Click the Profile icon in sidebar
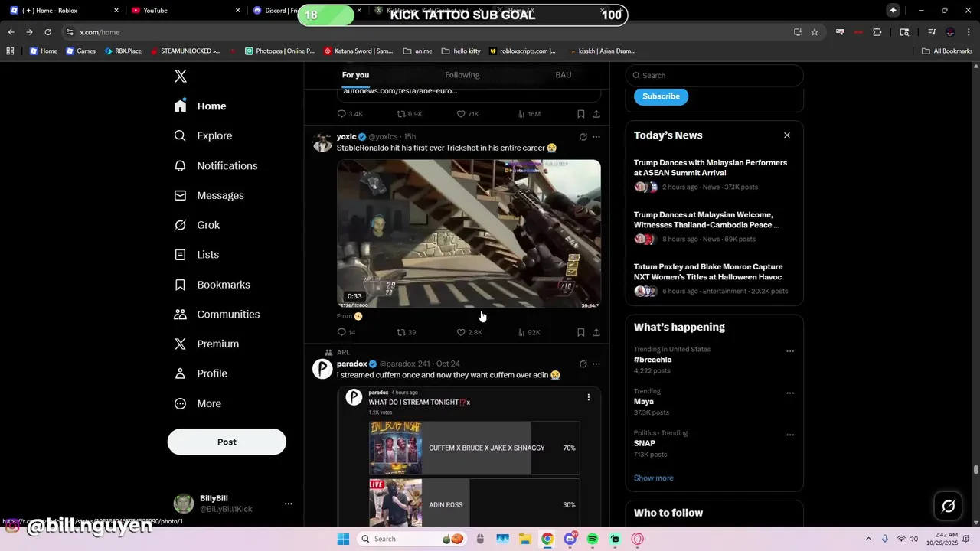980x551 pixels. tap(181, 373)
